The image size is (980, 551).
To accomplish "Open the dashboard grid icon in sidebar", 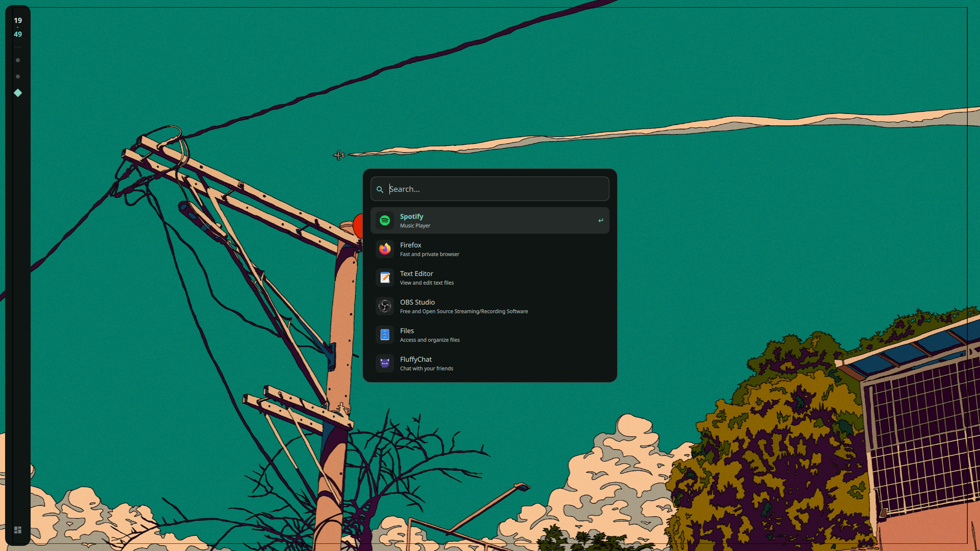I will tap(18, 530).
